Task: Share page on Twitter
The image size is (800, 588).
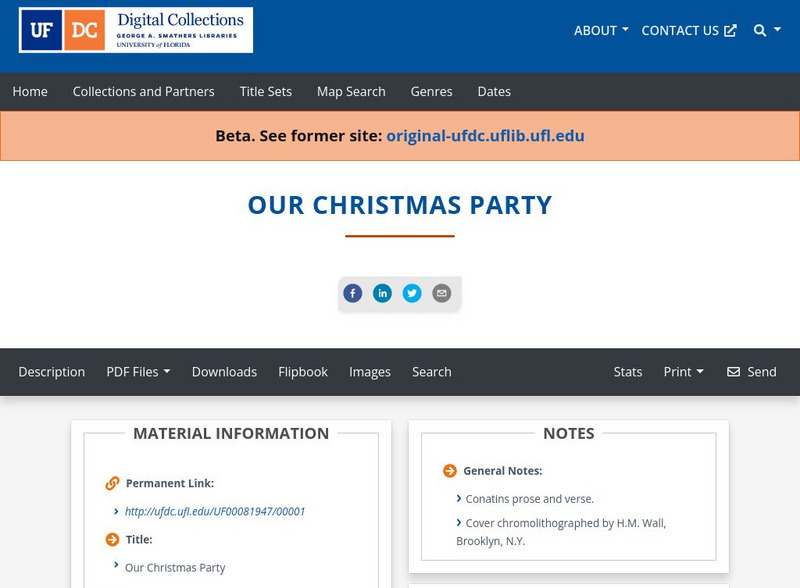Action: click(x=412, y=293)
